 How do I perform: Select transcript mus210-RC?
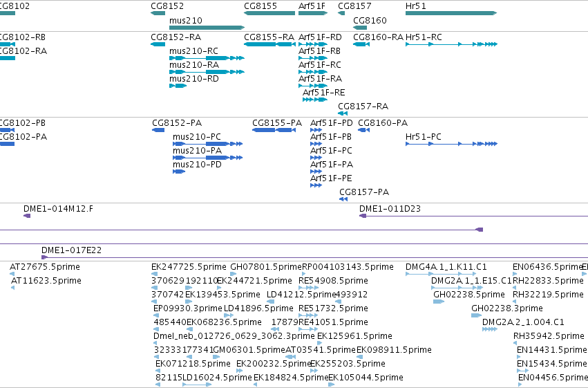193,51
